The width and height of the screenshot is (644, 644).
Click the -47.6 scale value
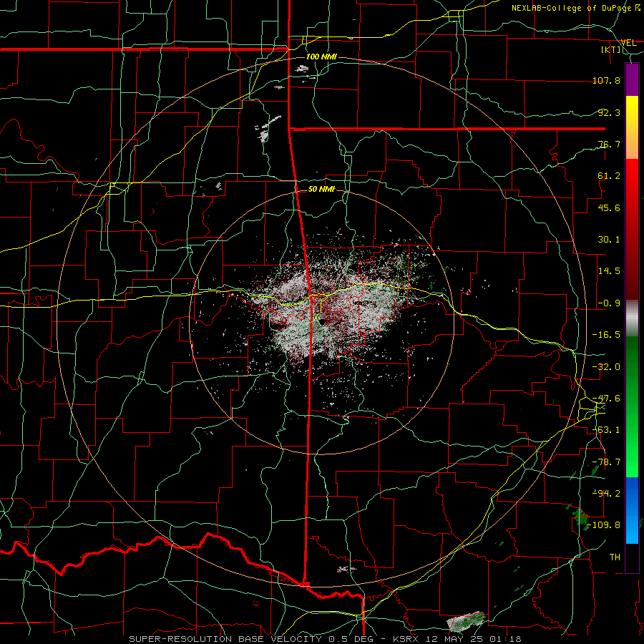pos(606,399)
